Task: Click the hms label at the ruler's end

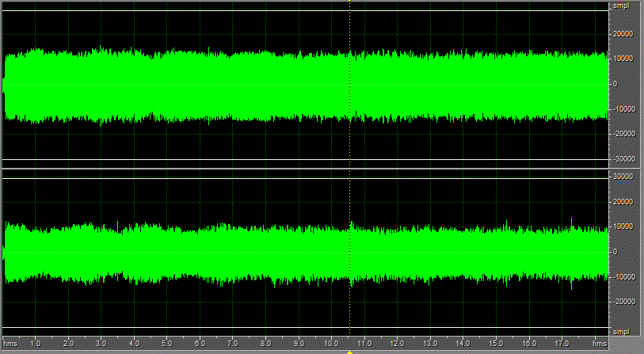Action: [x=600, y=344]
